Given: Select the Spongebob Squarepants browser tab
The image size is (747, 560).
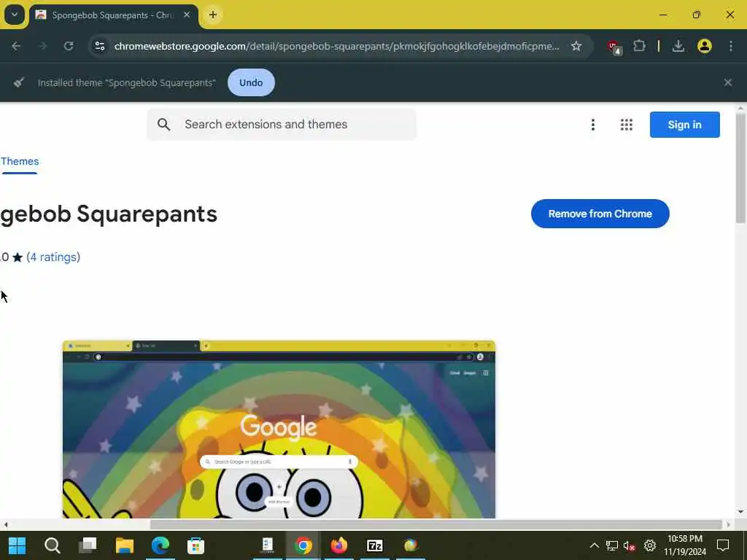Looking at the screenshot, I should point(114,15).
